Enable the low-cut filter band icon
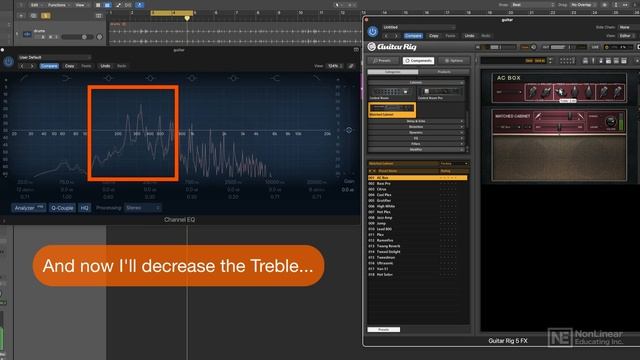Viewport: 640px width, 360px height. pos(24,78)
